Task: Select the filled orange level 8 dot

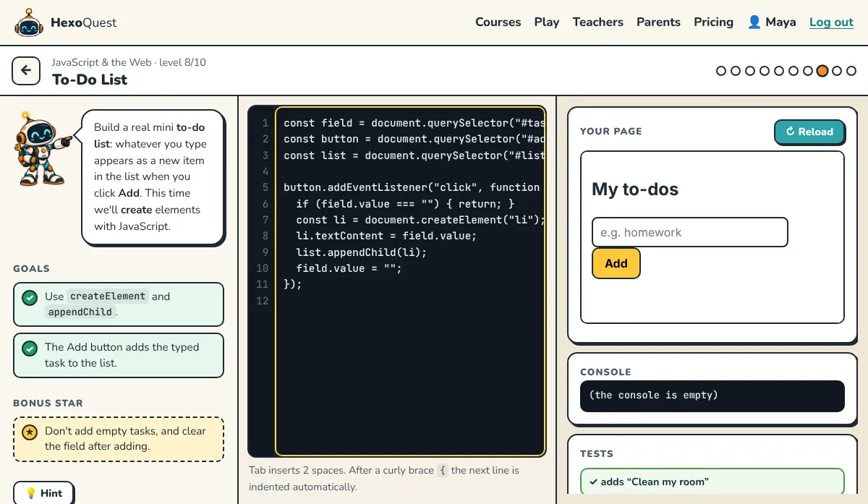Action: click(x=822, y=71)
